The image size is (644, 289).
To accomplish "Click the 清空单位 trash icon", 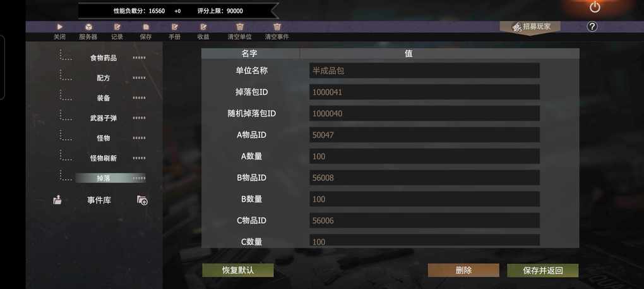I will pos(240,27).
